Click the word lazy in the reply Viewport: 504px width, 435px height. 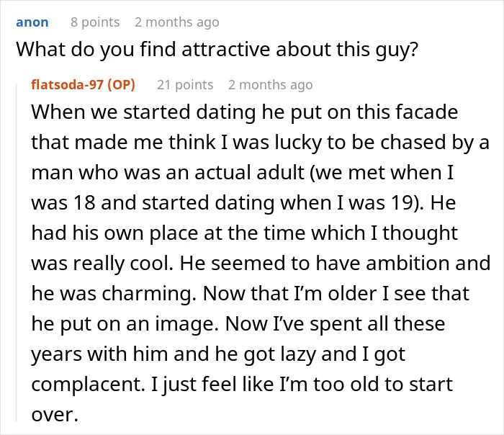point(298,354)
